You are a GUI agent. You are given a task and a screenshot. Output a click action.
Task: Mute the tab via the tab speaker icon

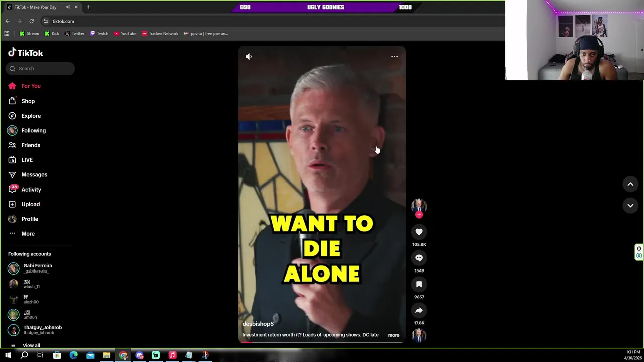pyautogui.click(x=68, y=7)
